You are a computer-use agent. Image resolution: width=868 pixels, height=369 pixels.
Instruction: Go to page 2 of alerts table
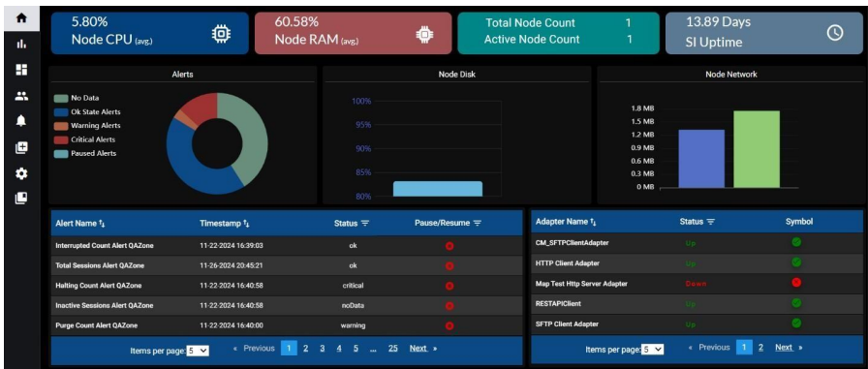pos(305,348)
